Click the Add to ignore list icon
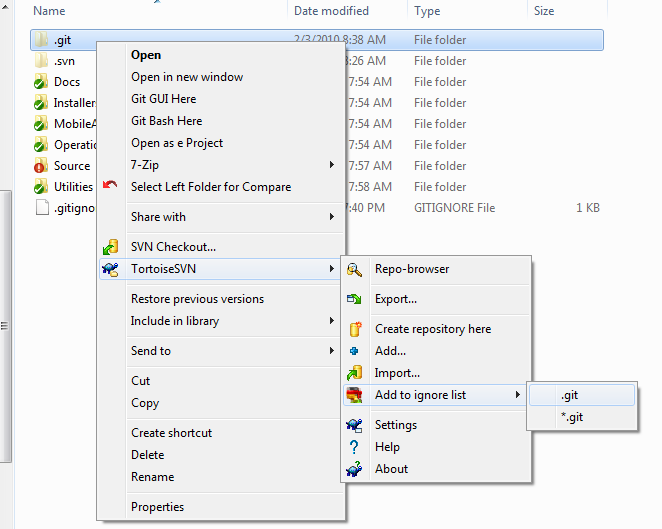The width and height of the screenshot is (662, 529). [x=354, y=395]
